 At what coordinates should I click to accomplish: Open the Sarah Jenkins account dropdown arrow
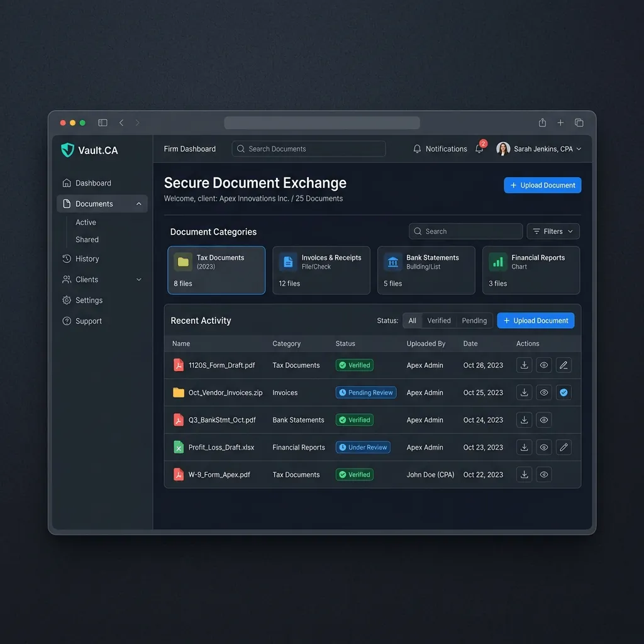[x=579, y=148]
